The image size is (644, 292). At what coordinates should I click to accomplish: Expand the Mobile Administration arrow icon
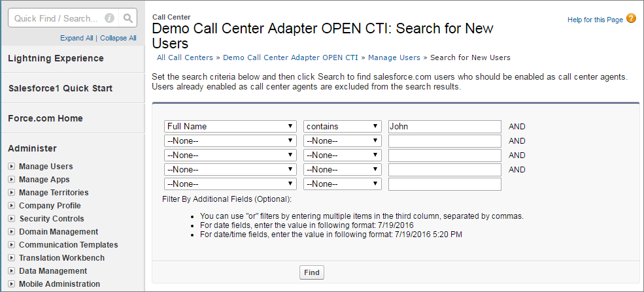click(x=12, y=284)
